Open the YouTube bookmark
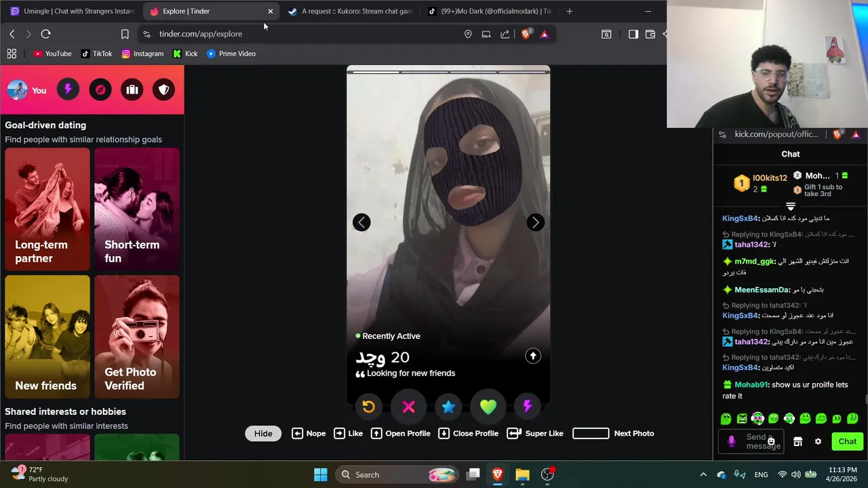The width and height of the screenshot is (868, 488). (52, 54)
